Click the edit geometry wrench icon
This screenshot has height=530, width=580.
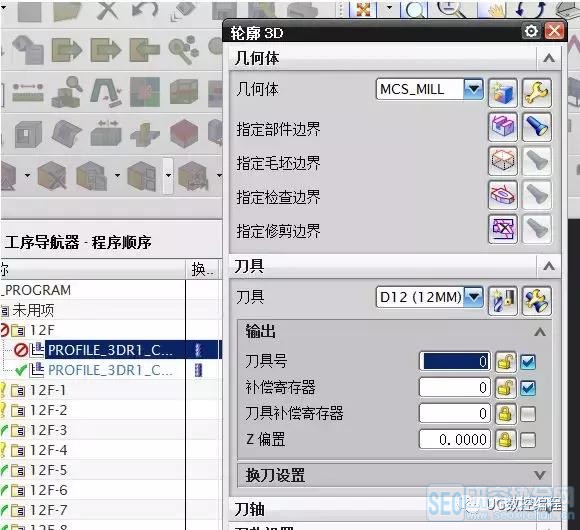pyautogui.click(x=537, y=92)
